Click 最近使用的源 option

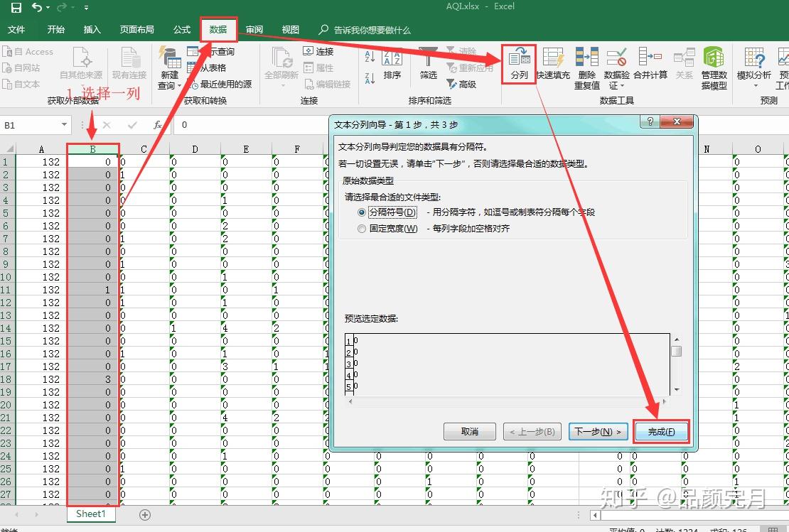221,84
